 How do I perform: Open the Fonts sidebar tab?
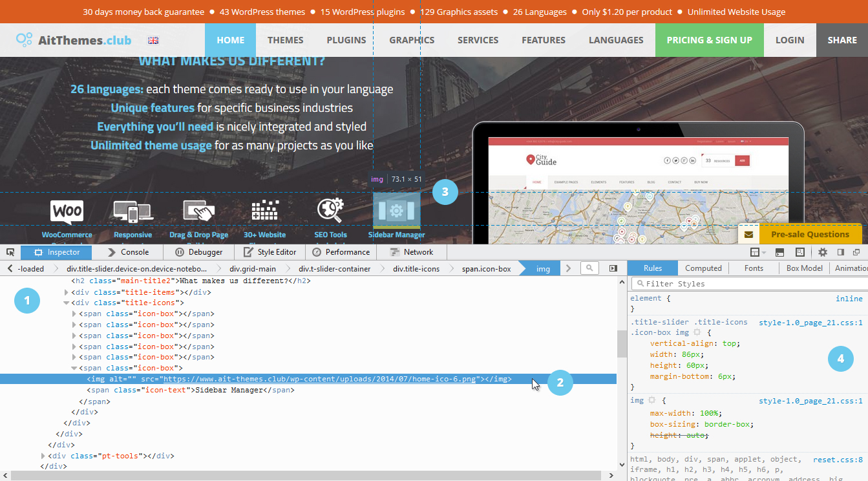point(754,268)
